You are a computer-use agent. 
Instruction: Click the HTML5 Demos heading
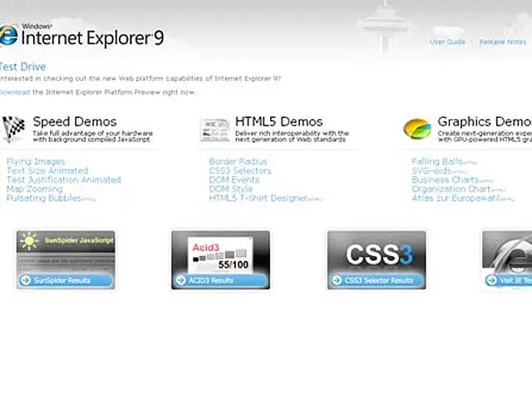(279, 121)
